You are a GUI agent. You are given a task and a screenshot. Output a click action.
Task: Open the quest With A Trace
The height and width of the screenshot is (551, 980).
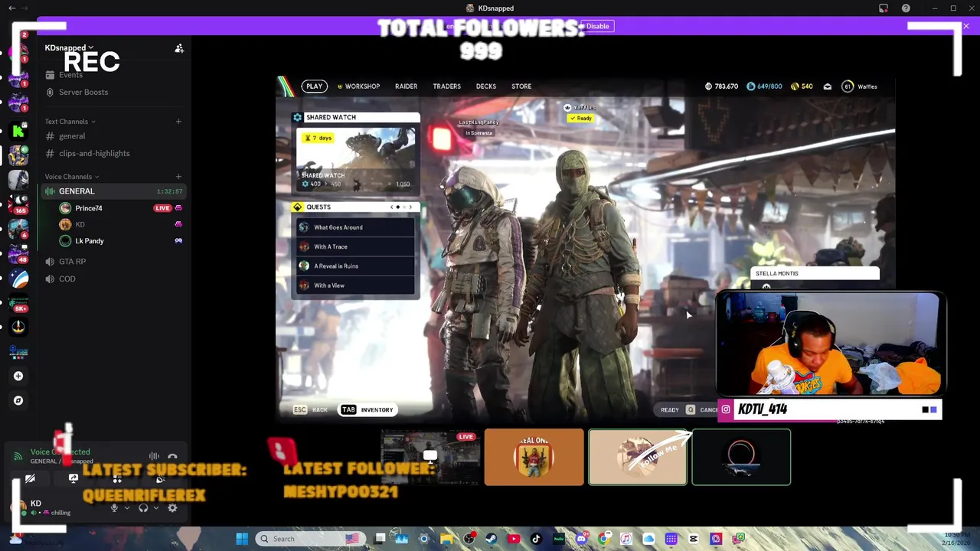click(x=357, y=246)
